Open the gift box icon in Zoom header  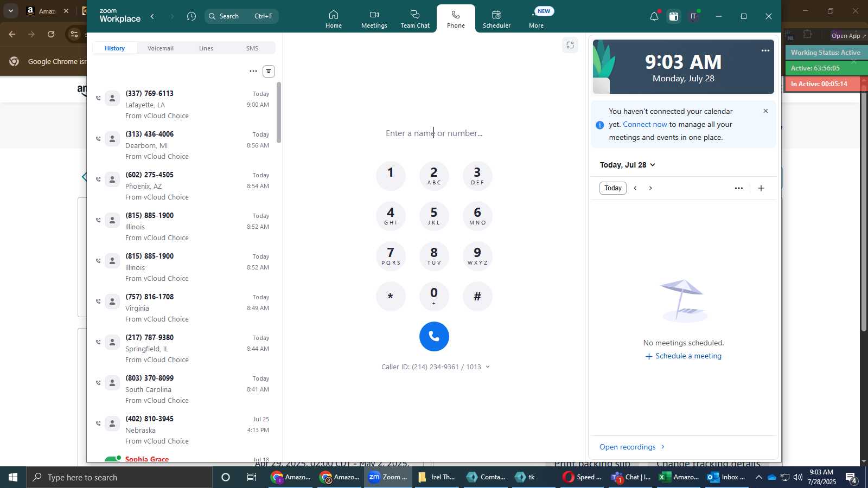point(674,16)
